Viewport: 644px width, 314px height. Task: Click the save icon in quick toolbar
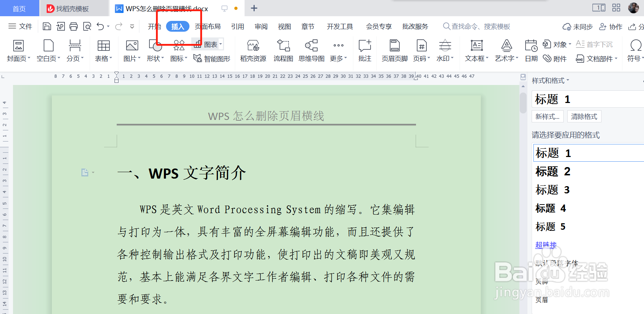click(47, 26)
